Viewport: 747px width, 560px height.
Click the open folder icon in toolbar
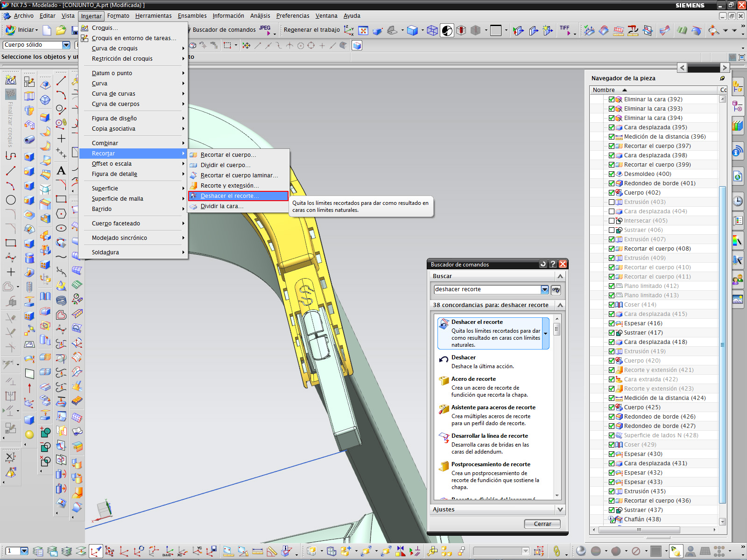coord(61,30)
